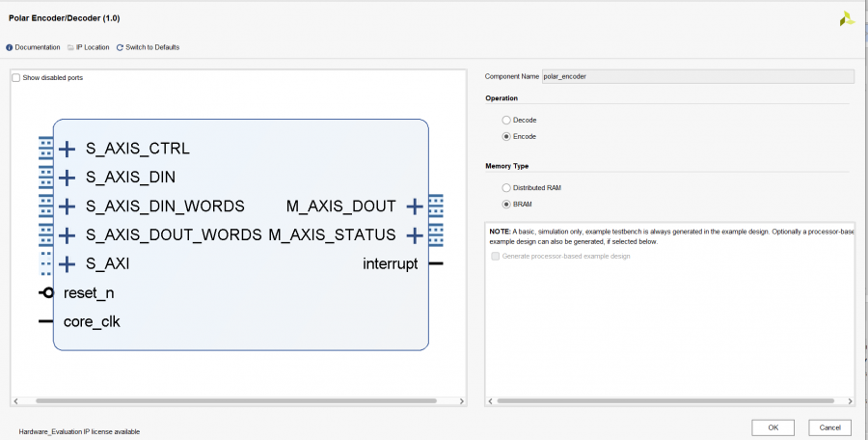Click the Documentation info icon

(10, 47)
